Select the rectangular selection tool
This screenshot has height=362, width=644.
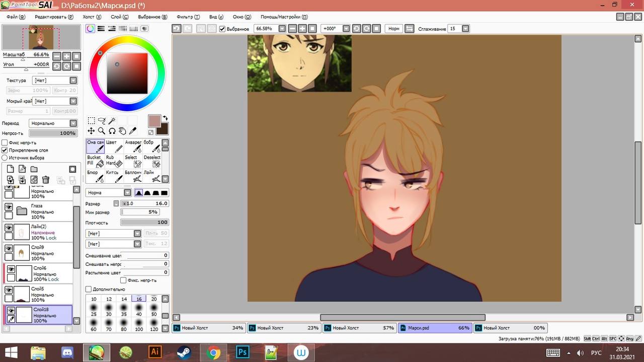click(x=92, y=121)
